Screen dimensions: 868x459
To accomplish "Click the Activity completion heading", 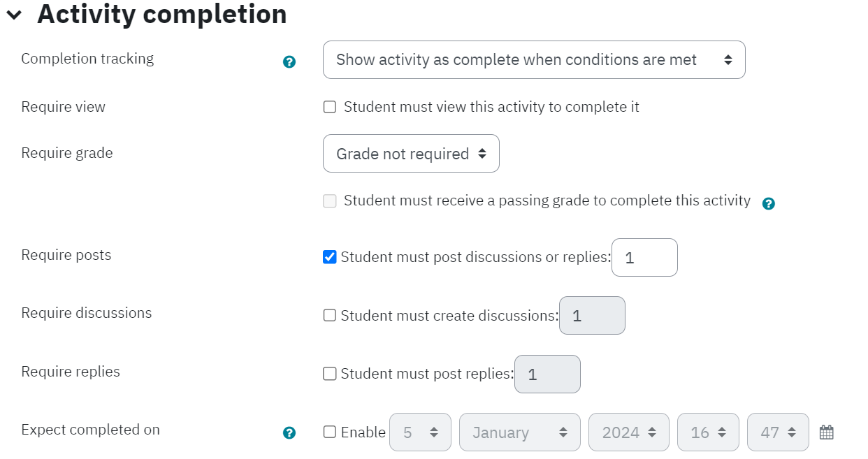I will (x=161, y=14).
